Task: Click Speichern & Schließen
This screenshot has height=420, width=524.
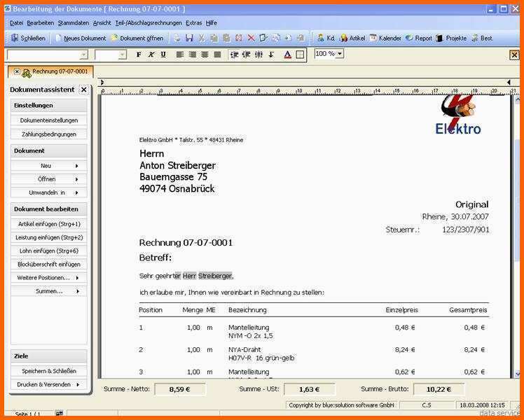Action: tap(49, 371)
